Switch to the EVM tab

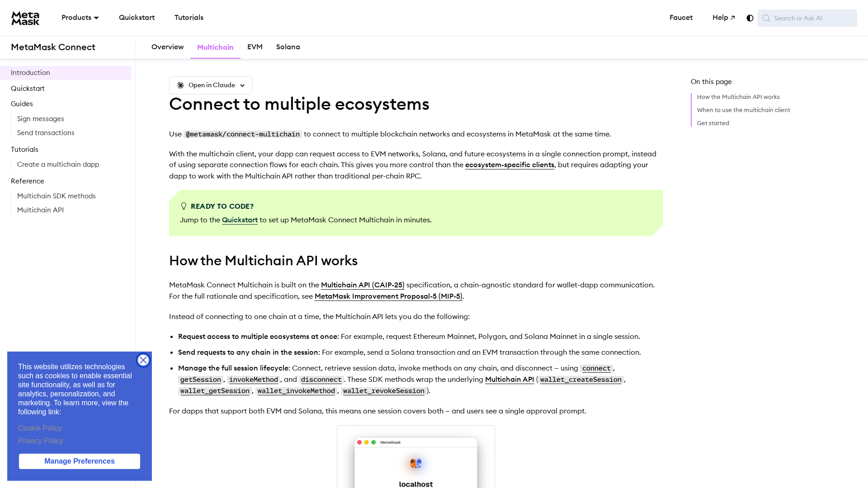click(255, 47)
